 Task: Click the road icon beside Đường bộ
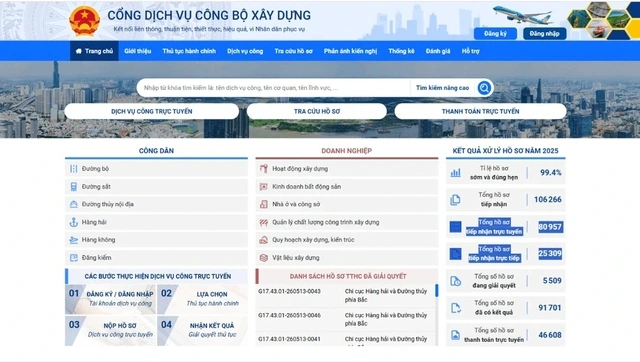click(x=73, y=169)
